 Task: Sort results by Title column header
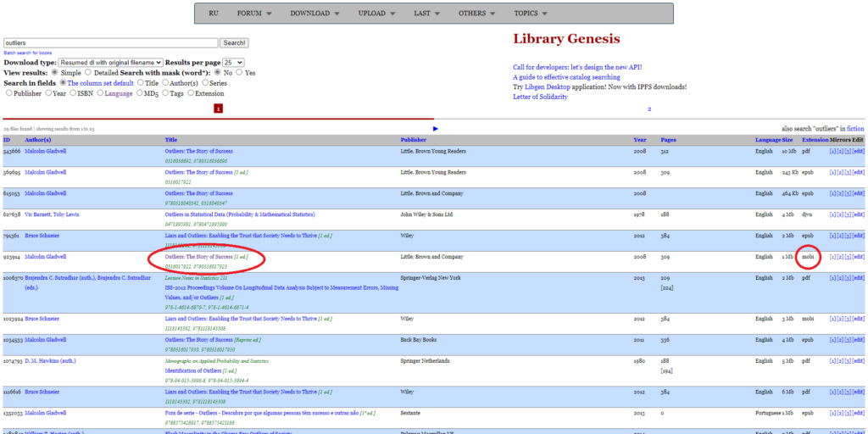(171, 140)
